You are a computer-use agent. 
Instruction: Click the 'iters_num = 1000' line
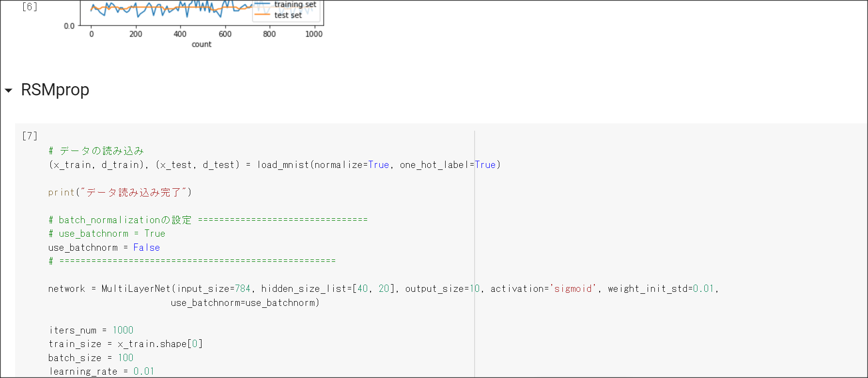pos(91,330)
